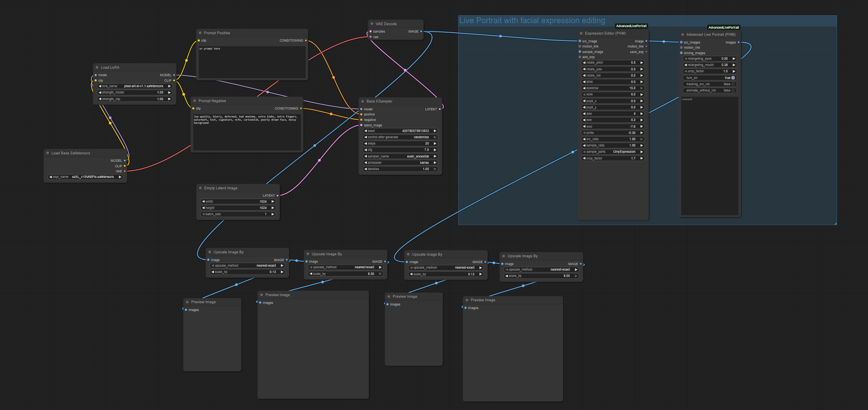Collapse the VAE Decode node with its title dot

(x=372, y=24)
